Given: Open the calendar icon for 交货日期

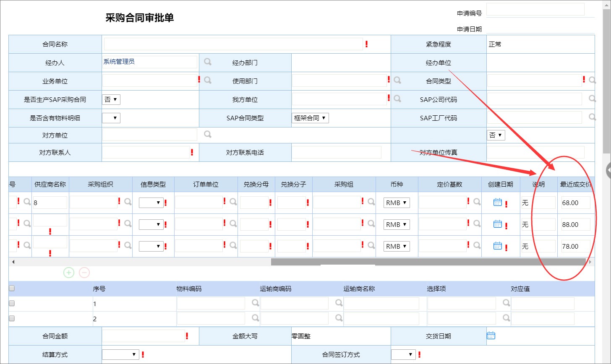Looking at the screenshot, I should [x=491, y=335].
